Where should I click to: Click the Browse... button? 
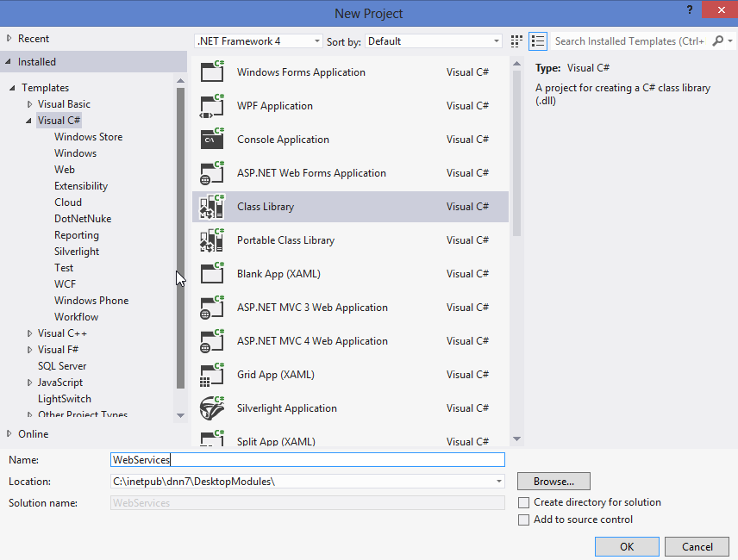(x=553, y=482)
